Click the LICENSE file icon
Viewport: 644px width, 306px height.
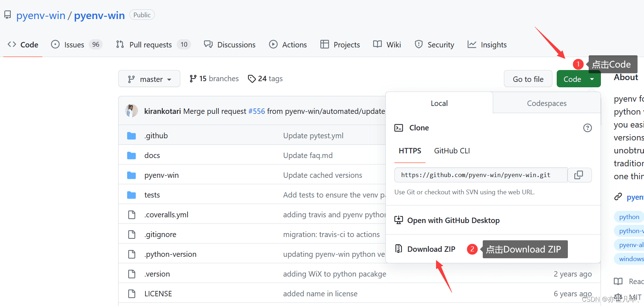tap(132, 294)
